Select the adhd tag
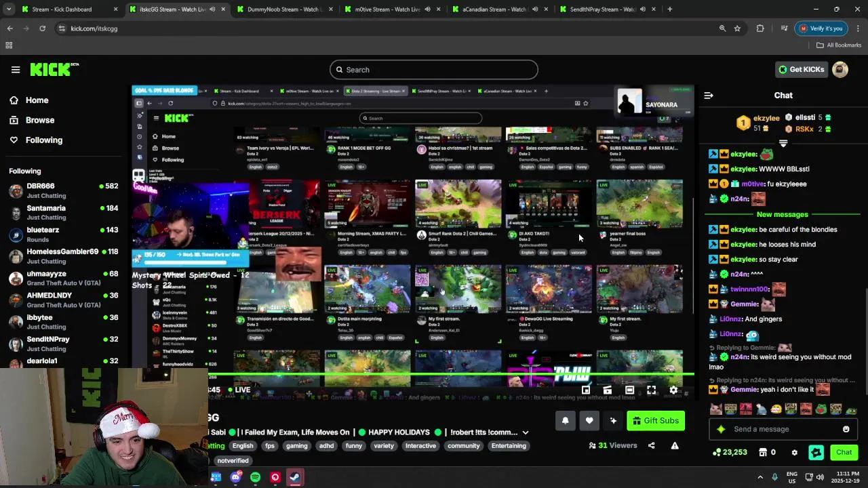The width and height of the screenshot is (868, 488). 326,445
